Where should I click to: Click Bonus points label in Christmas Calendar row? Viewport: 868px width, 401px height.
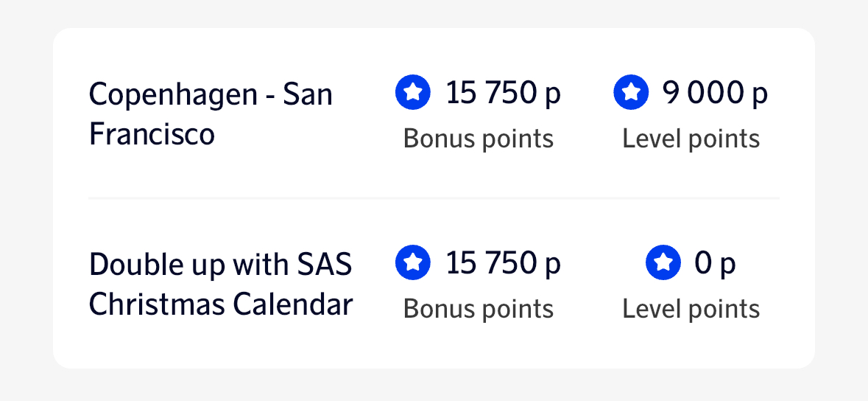click(478, 308)
